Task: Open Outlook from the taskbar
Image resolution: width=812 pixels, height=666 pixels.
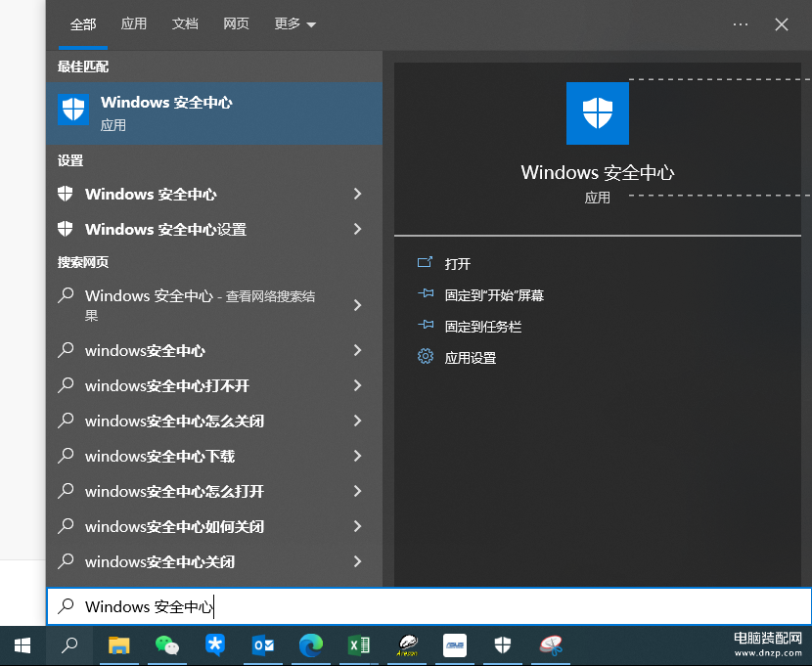Action: [263, 645]
